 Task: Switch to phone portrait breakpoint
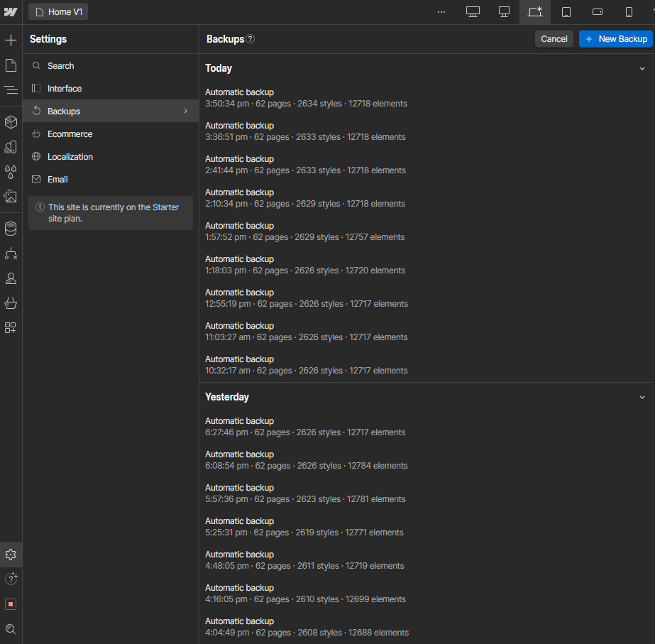(x=627, y=11)
